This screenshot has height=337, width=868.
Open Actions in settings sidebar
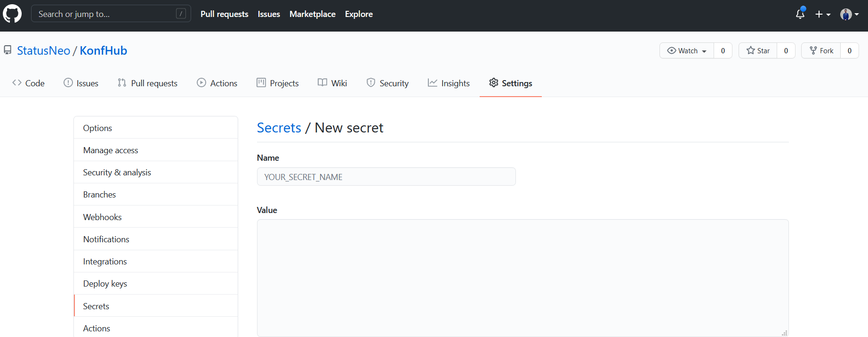click(156, 328)
